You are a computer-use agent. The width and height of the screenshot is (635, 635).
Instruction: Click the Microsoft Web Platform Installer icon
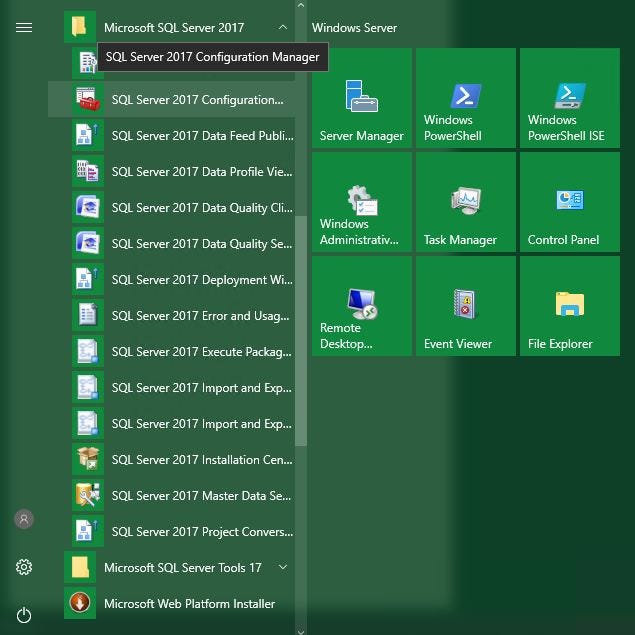[80, 603]
